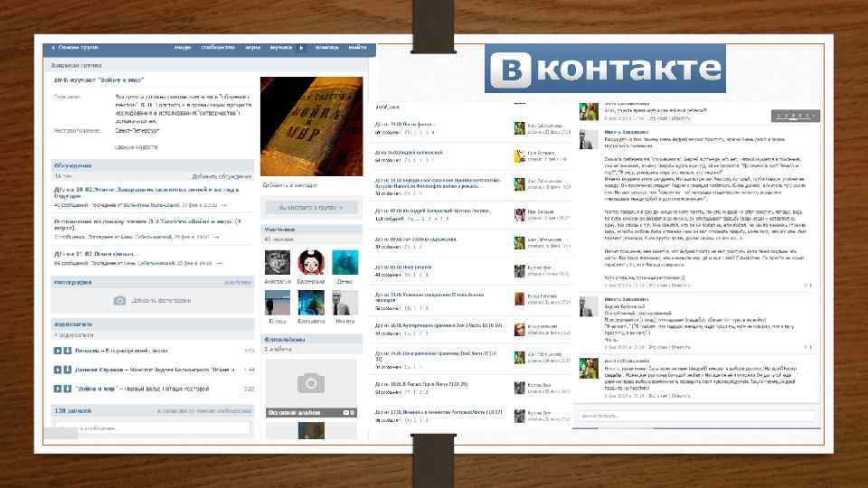Open the "Аудиозаписи" section header
This screenshot has height=488, width=868.
pyautogui.click(x=152, y=324)
